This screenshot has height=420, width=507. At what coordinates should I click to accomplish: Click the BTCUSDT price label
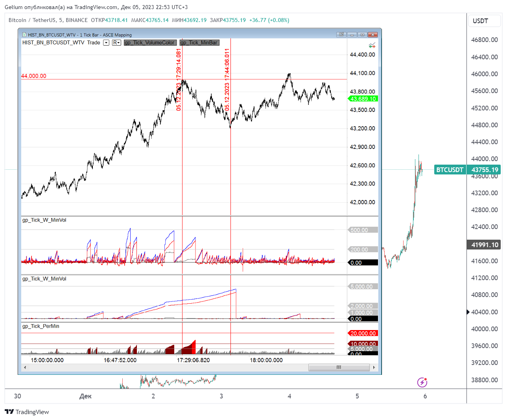click(450, 170)
